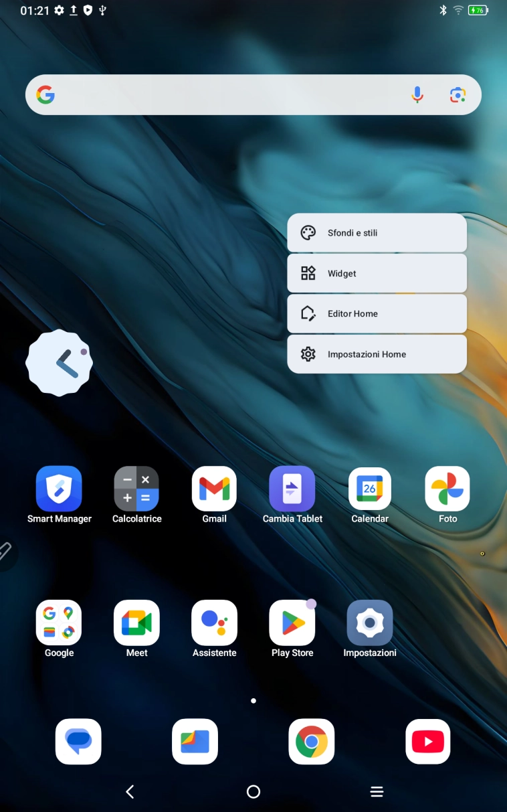Choose Widget from the context menu
This screenshot has width=507, height=812.
[377, 273]
